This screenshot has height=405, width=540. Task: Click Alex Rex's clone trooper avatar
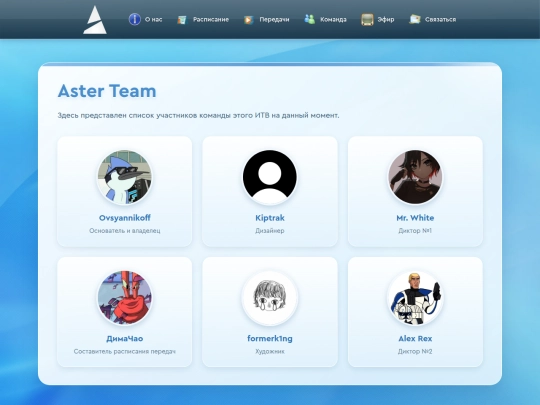point(415,298)
